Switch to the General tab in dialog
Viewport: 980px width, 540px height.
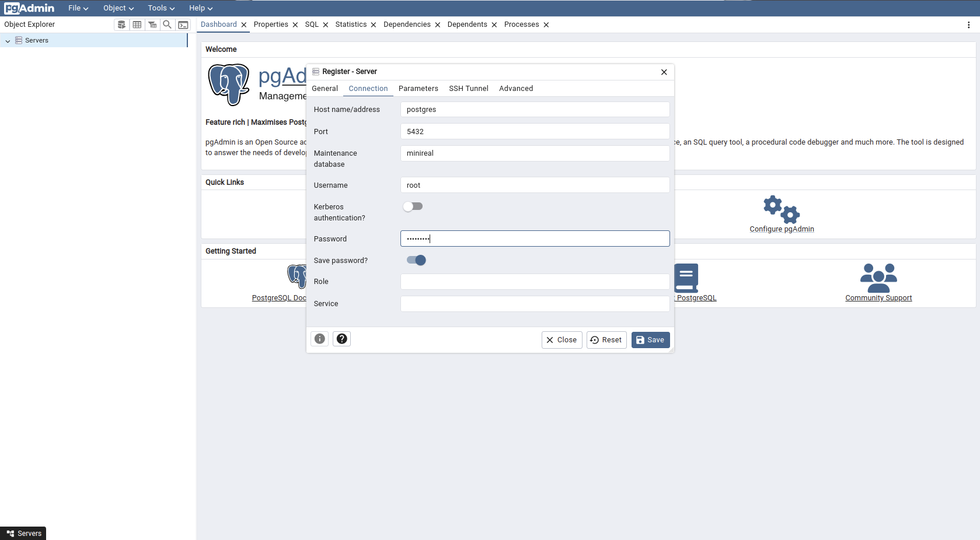pos(325,89)
